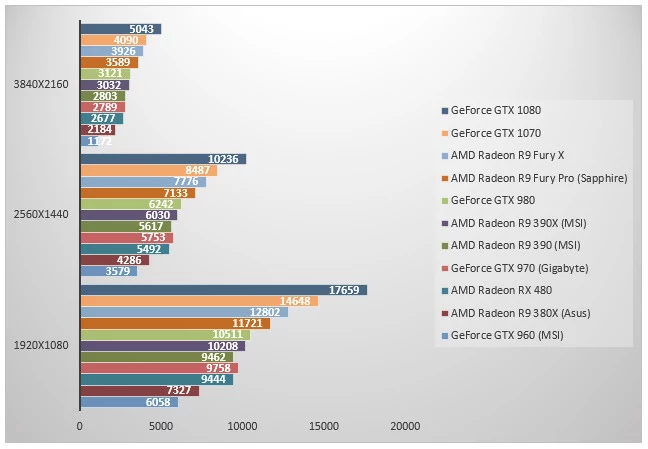Click the 5753 bar value label

pyautogui.click(x=153, y=238)
